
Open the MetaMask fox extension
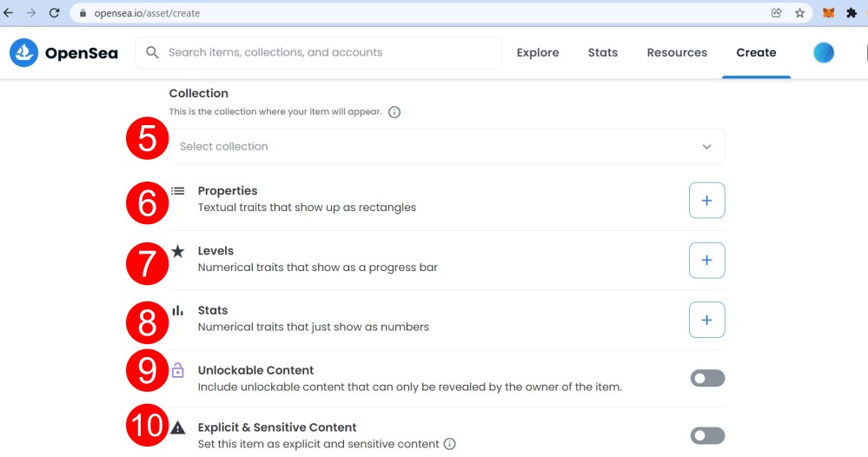(x=828, y=13)
